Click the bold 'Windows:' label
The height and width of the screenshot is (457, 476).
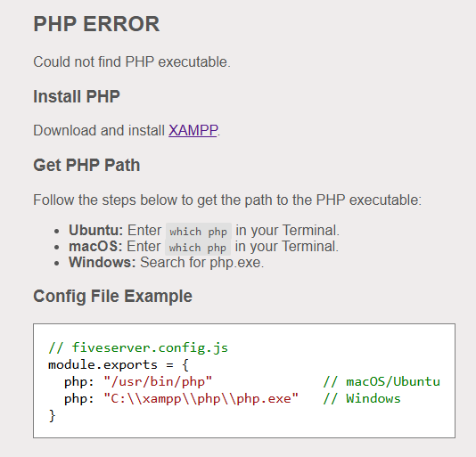103,262
